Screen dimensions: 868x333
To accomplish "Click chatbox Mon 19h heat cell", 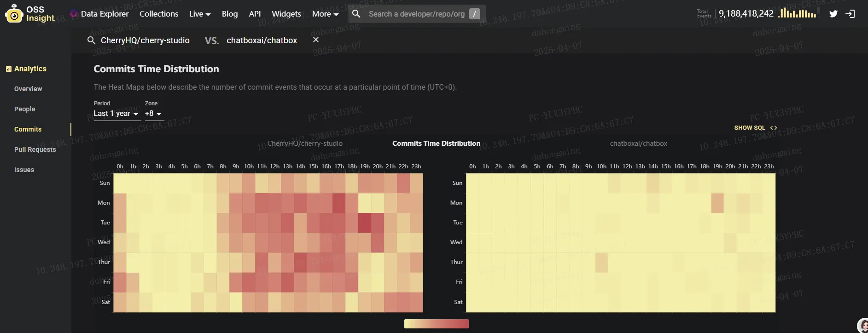I will 717,203.
